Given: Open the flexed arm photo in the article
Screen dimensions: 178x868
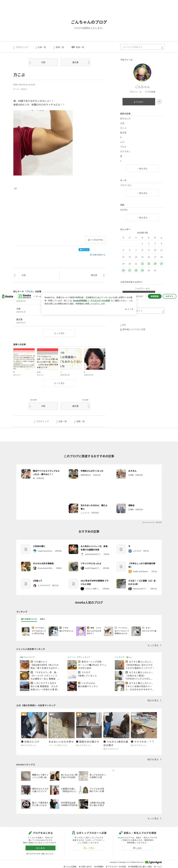Looking at the screenshot, I should (x=43, y=143).
